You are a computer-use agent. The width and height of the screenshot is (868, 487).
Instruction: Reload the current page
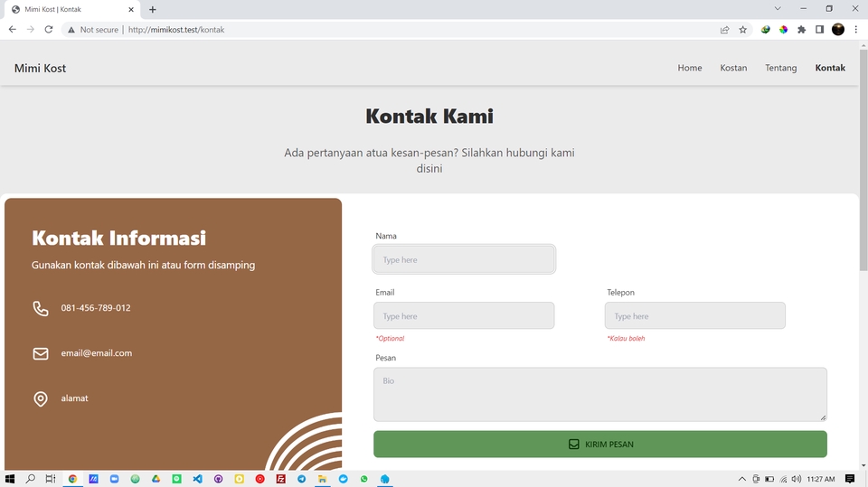click(x=49, y=29)
